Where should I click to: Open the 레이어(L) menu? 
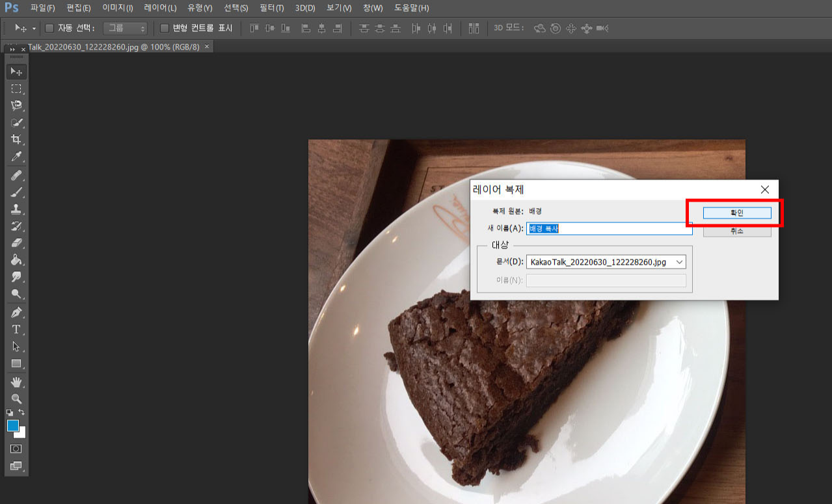[160, 8]
